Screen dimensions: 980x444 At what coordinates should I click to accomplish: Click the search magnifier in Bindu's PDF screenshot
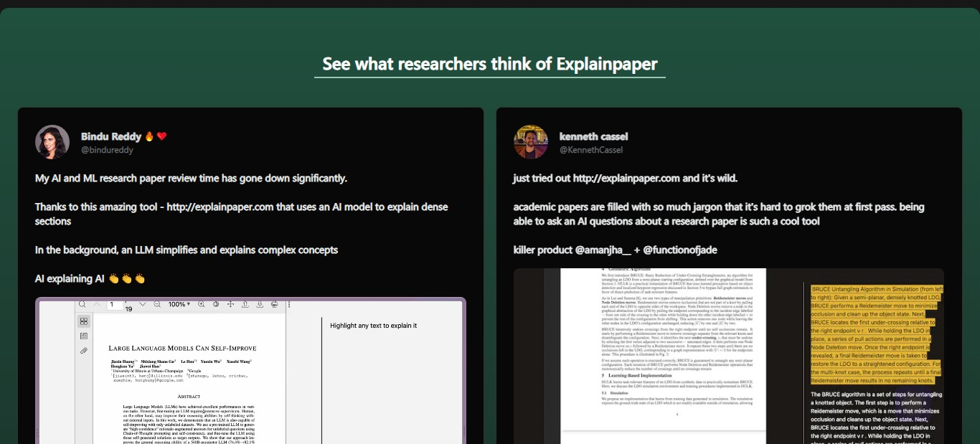(82, 304)
